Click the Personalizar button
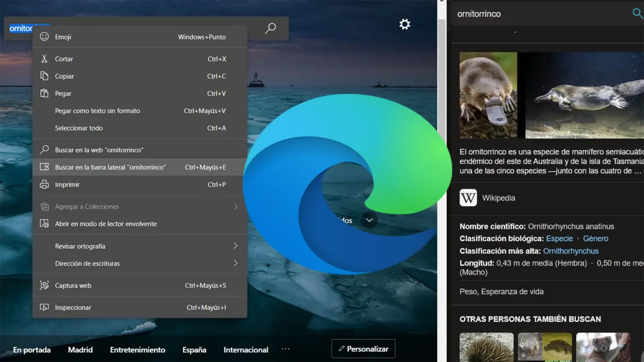The width and height of the screenshot is (644, 362). coord(363,349)
